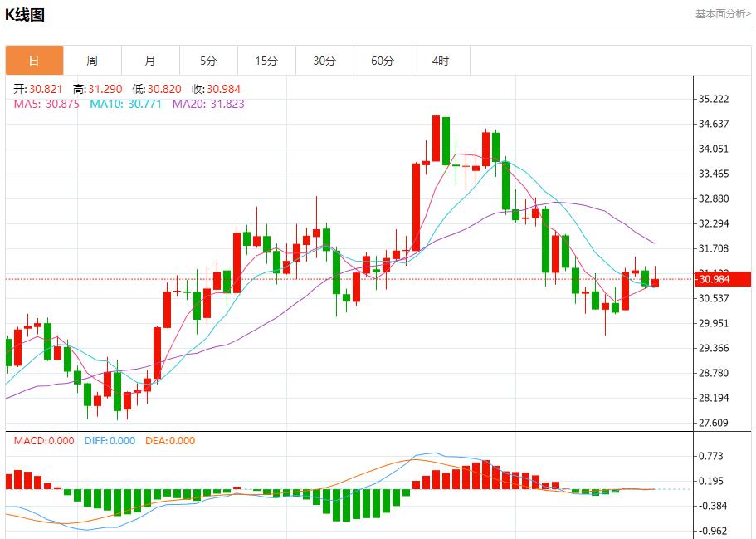Open the 基本面分析 link
The height and width of the screenshot is (539, 756).
point(722,14)
